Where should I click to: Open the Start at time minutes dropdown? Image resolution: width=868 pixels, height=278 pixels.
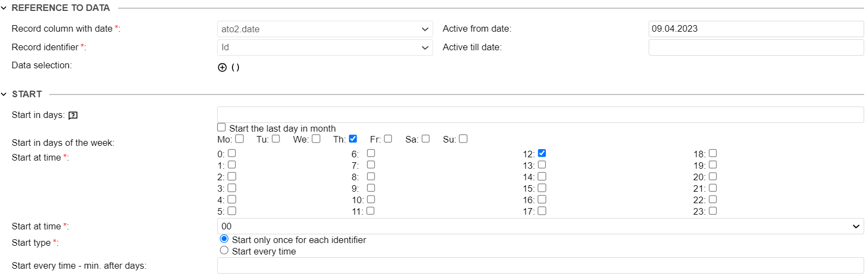(x=540, y=226)
